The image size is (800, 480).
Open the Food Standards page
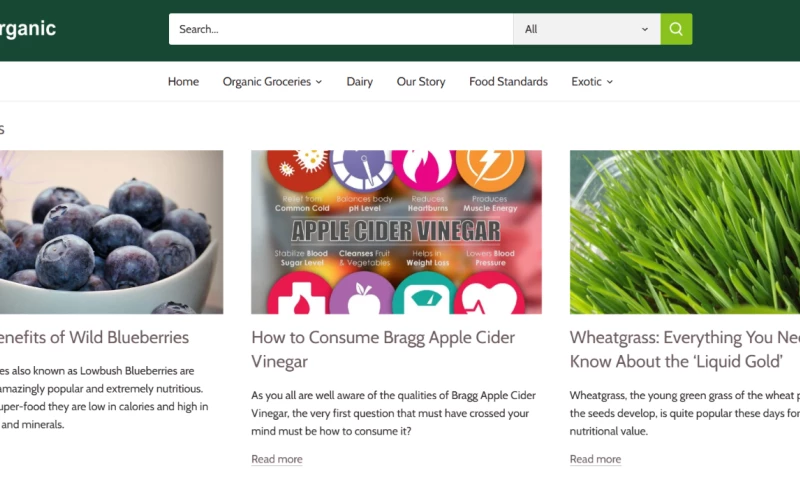[x=508, y=82]
